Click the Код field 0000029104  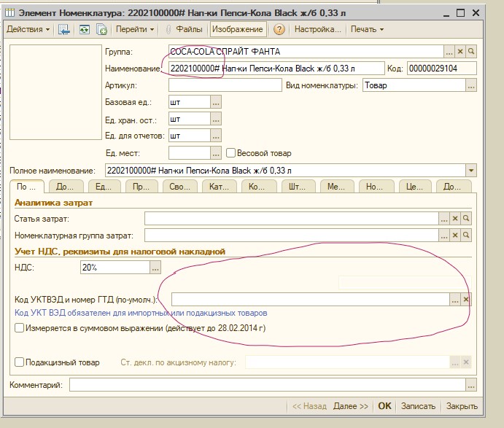[442, 69]
